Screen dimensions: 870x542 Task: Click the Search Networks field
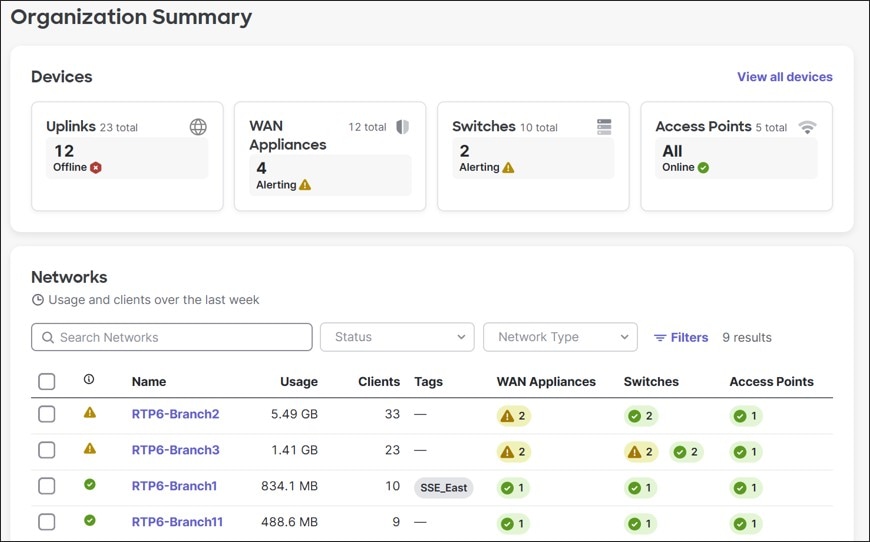pyautogui.click(x=172, y=337)
